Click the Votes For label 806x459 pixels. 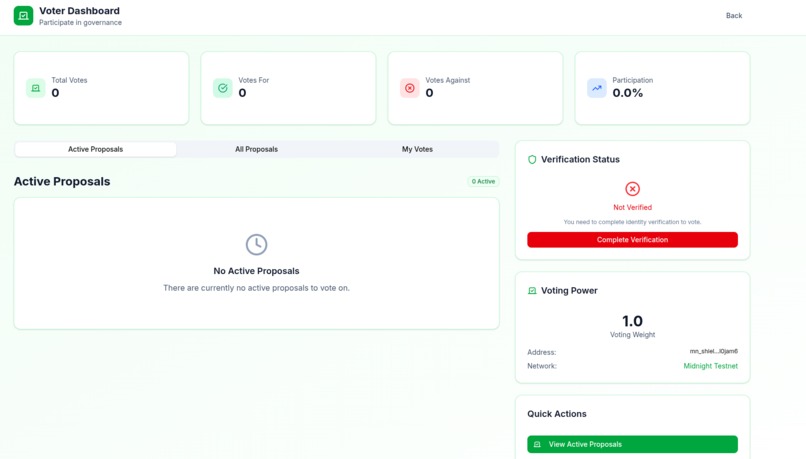pyautogui.click(x=253, y=80)
